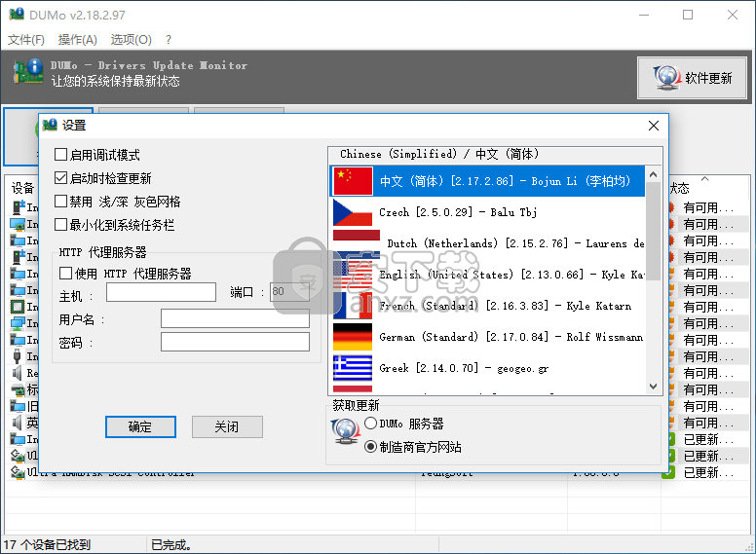
Task: Enable the 启用调试模式 checkbox
Action: [x=61, y=155]
